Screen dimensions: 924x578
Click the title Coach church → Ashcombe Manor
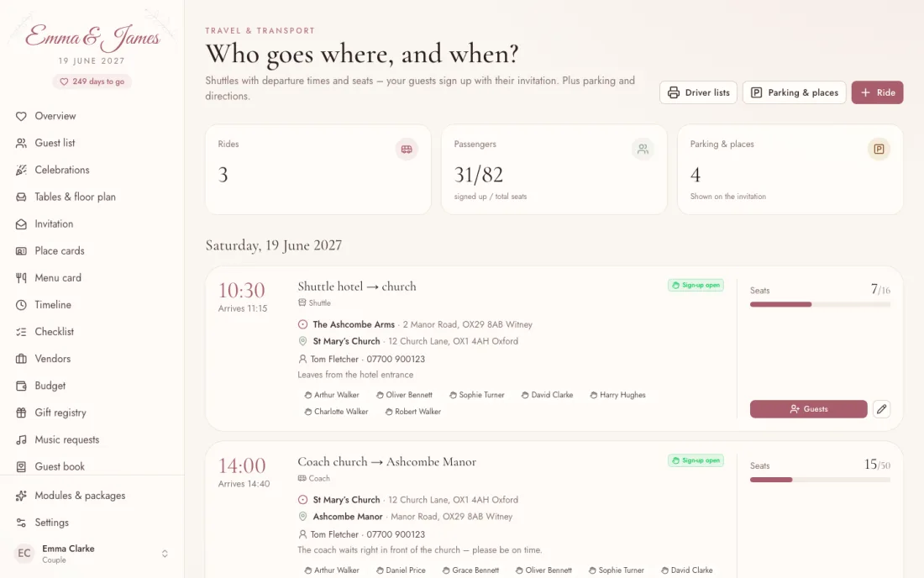386,462
